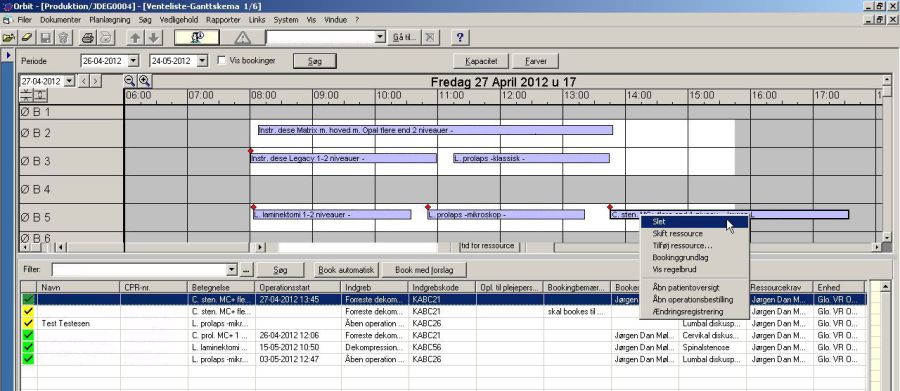Enable the Vis bookinger checkbox
The height and width of the screenshot is (391, 900).
(222, 60)
